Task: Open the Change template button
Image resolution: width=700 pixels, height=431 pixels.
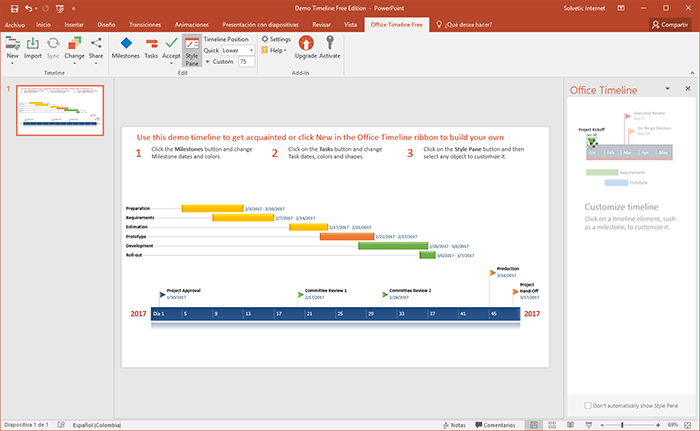Action: pyautogui.click(x=74, y=50)
